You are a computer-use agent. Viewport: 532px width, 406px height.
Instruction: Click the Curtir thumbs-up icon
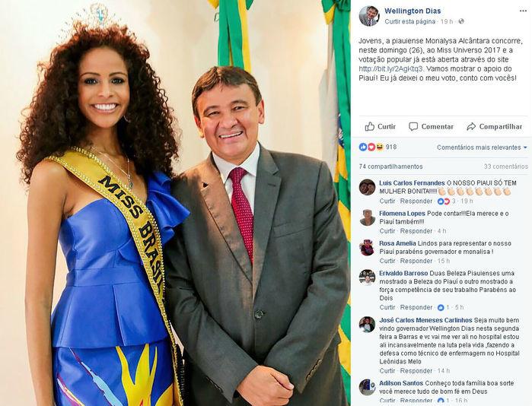click(369, 126)
